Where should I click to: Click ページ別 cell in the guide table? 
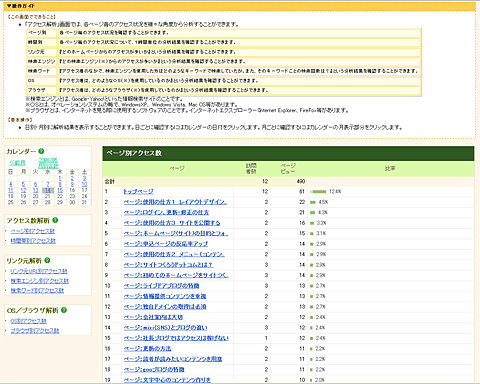click(x=42, y=33)
